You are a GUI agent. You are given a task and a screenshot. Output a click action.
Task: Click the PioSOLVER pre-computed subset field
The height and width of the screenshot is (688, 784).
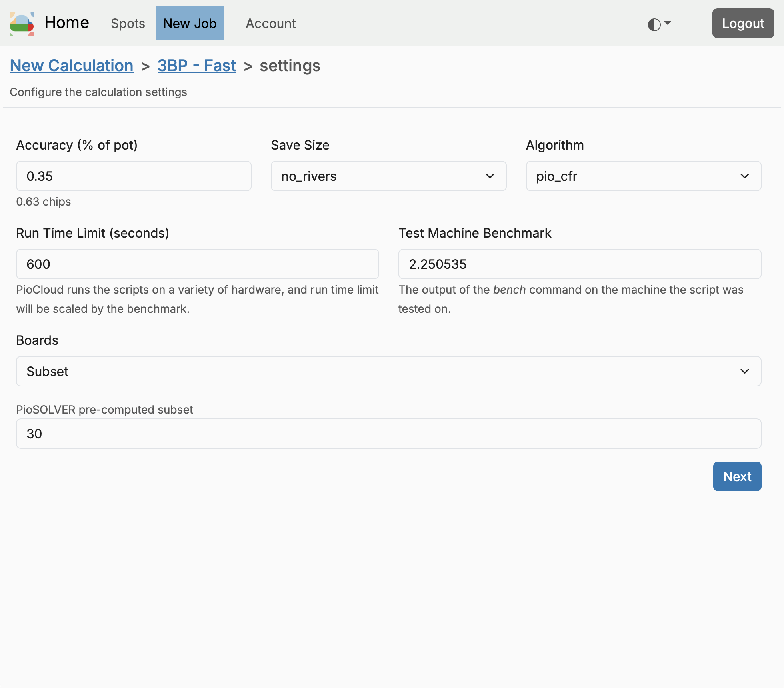[x=388, y=434]
